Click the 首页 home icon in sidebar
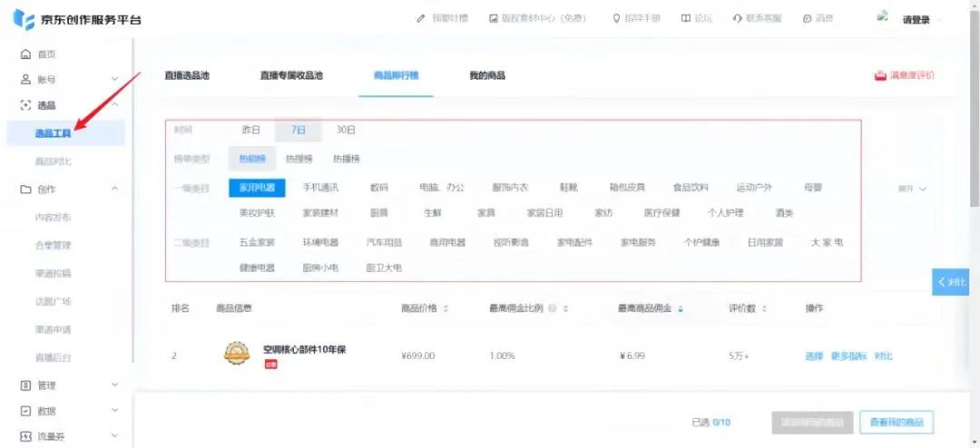 tap(25, 54)
